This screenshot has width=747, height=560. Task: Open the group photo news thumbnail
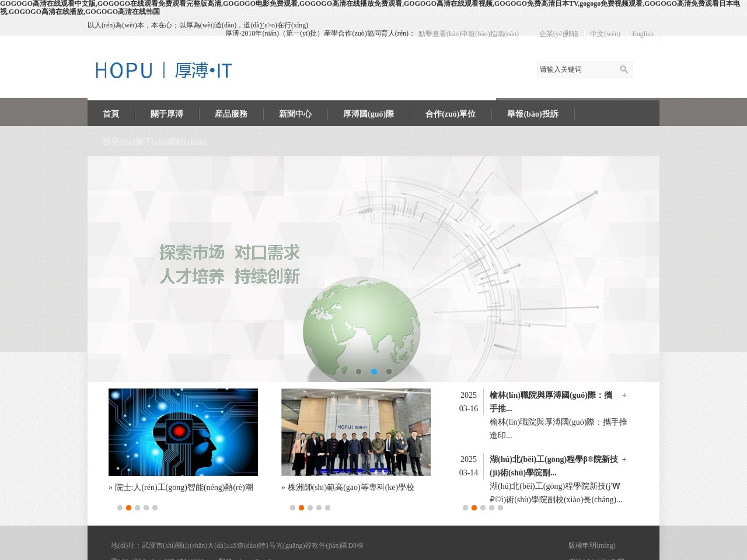click(x=356, y=432)
